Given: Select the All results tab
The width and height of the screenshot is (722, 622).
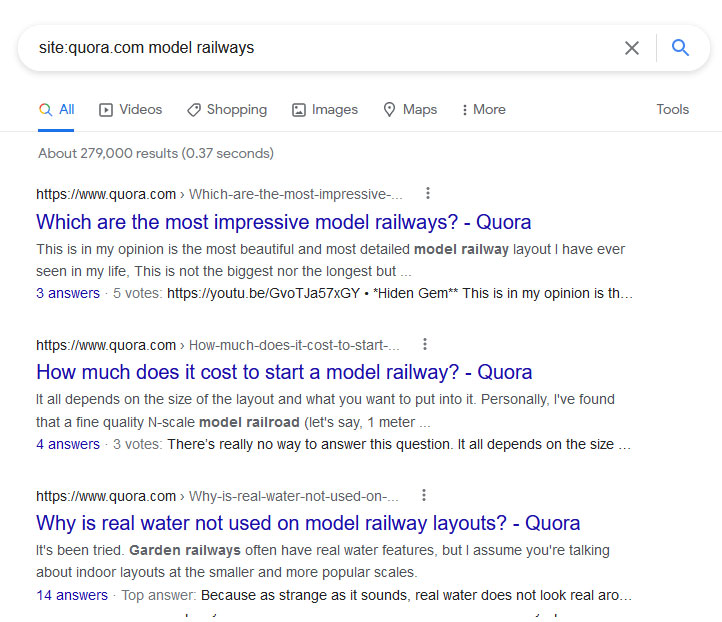Looking at the screenshot, I should click(56, 110).
